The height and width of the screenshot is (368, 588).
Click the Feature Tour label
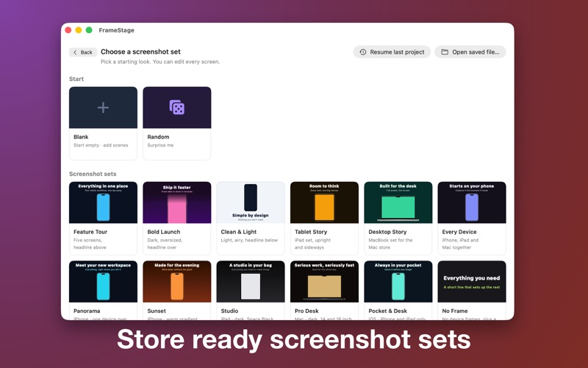click(x=90, y=232)
